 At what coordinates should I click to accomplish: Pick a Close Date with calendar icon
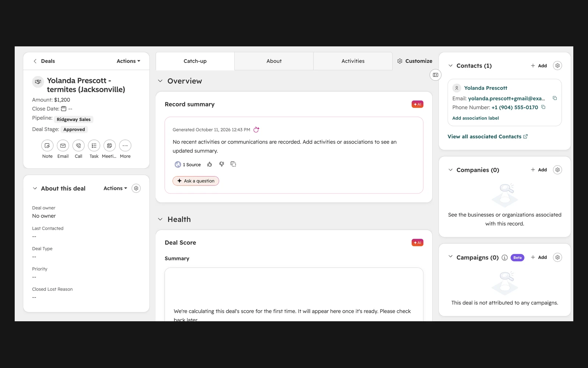[64, 109]
